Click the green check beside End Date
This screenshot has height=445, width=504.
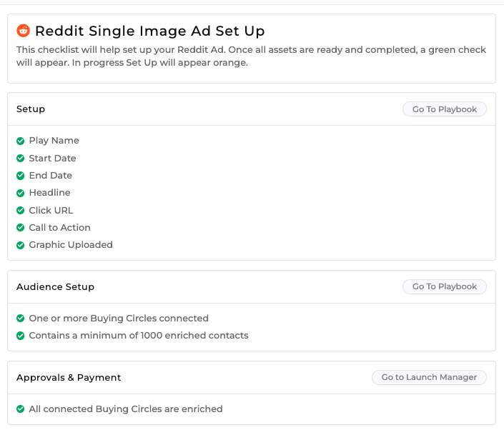20,176
